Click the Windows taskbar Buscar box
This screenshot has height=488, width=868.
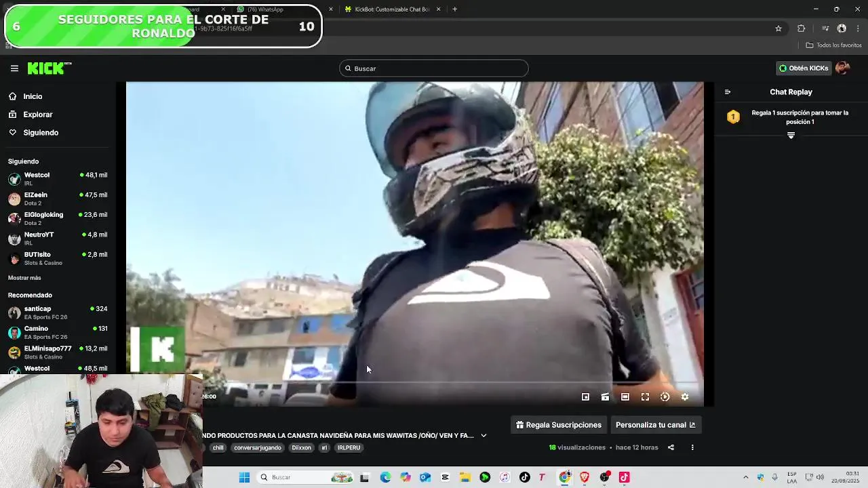click(x=307, y=477)
